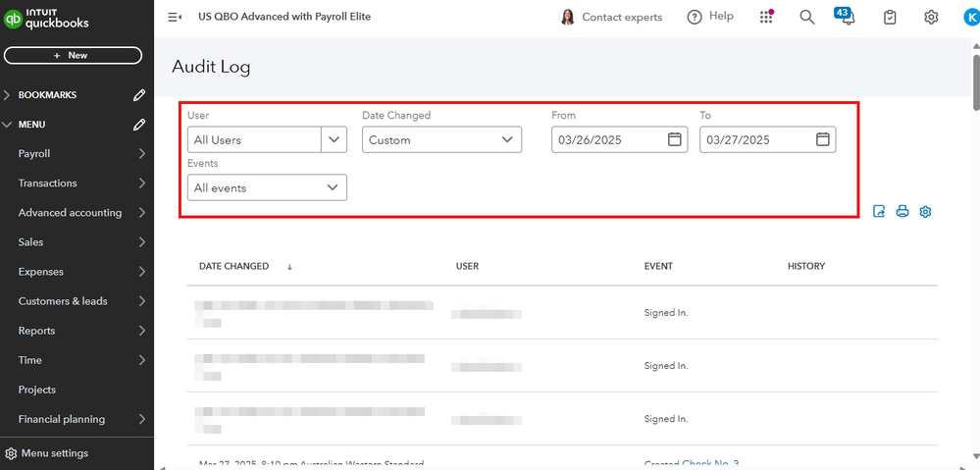The height and width of the screenshot is (470, 980).
Task: Open notifications bell with 43 badge
Action: point(848,17)
